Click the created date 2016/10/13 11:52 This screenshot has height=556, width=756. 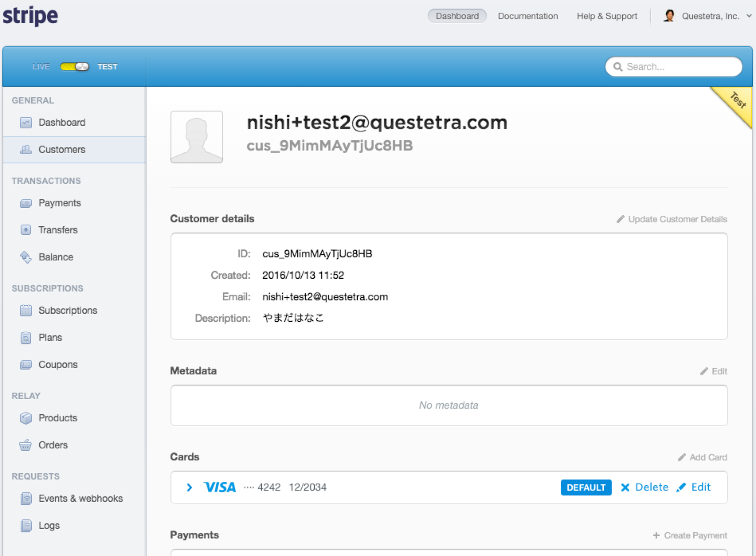click(303, 275)
